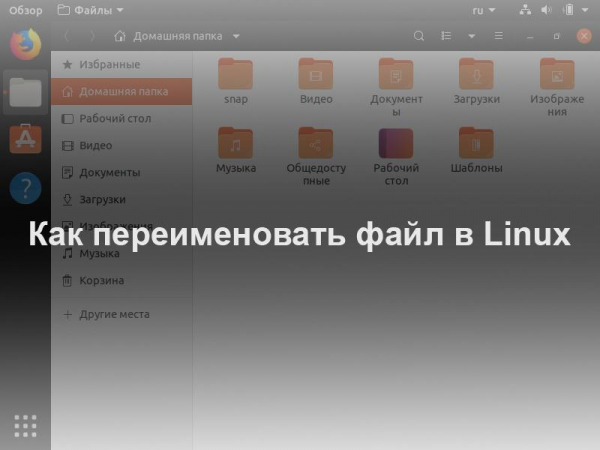Maximize the Files window
This screenshot has width=600, height=450.
(x=557, y=36)
